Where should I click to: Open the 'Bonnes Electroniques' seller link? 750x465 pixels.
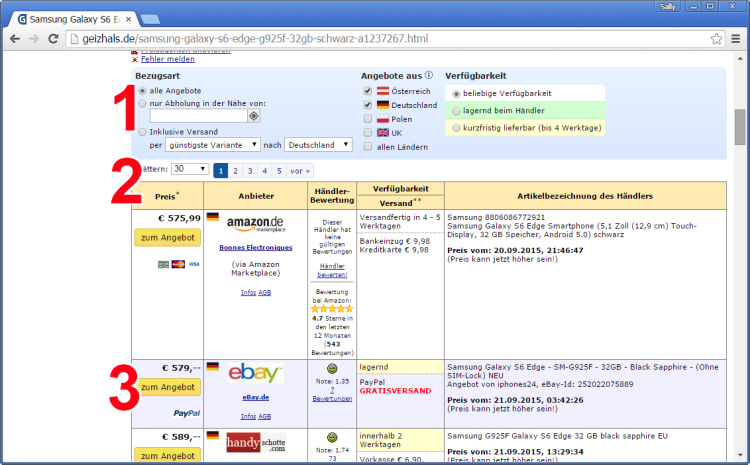(255, 247)
